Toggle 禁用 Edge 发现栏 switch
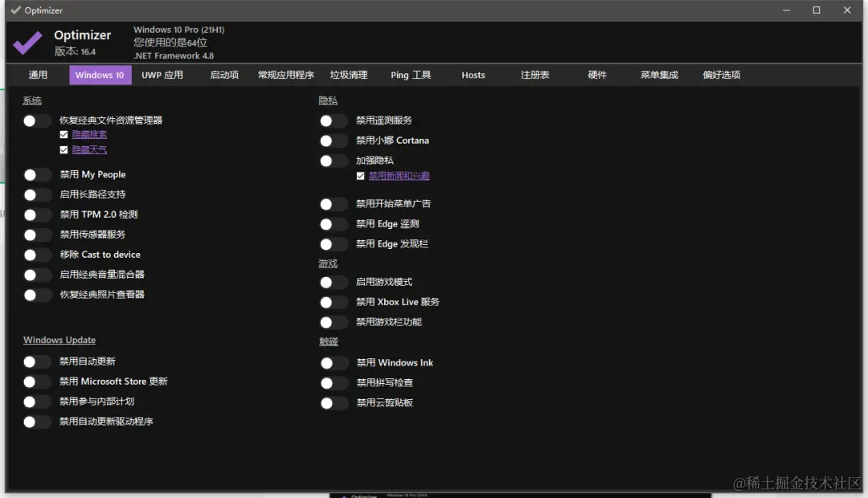 [334, 244]
